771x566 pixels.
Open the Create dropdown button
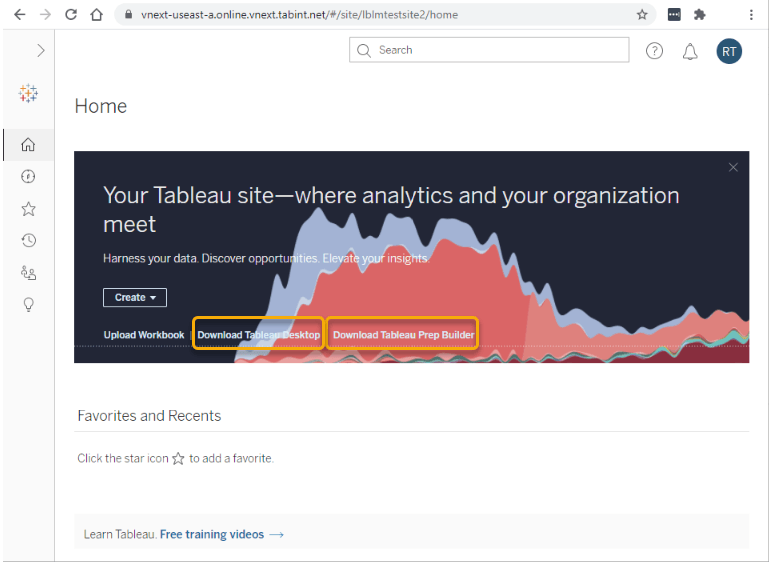click(x=135, y=297)
